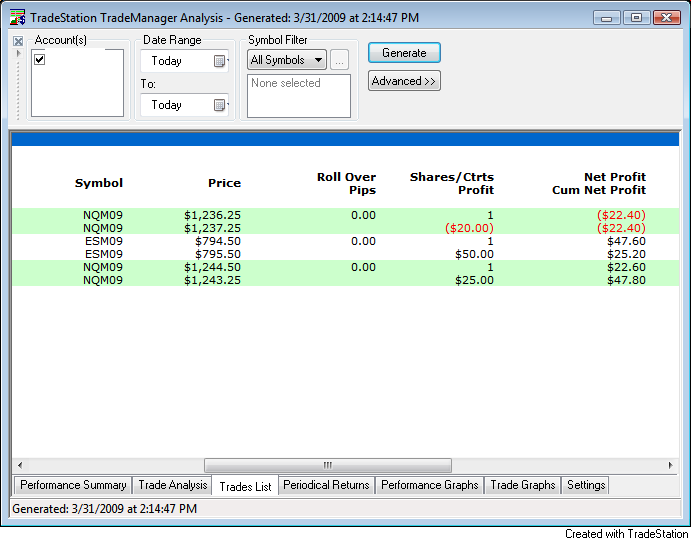691x540 pixels.
Task: Click the $47.60 net profit value
Action: (x=626, y=241)
